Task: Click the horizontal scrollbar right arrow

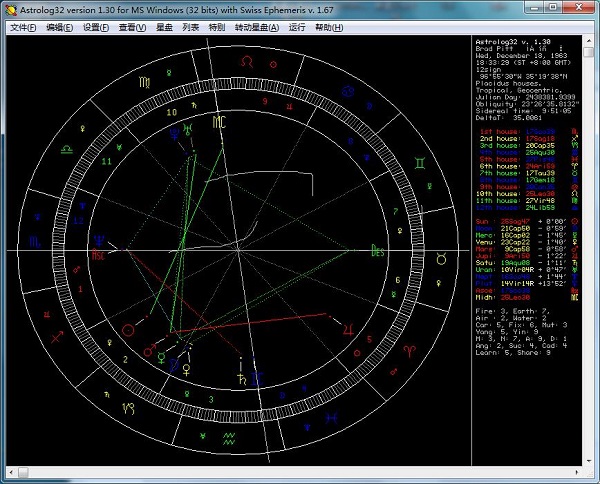Action: 577,473
